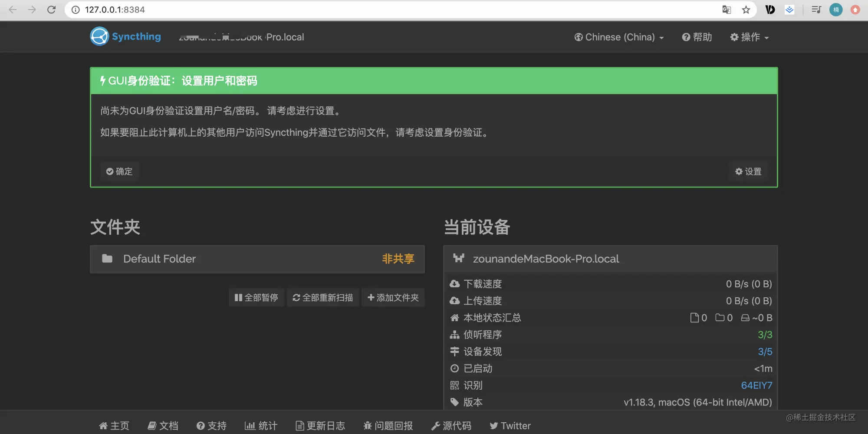Open device ID link 64EIY7

[756, 385]
